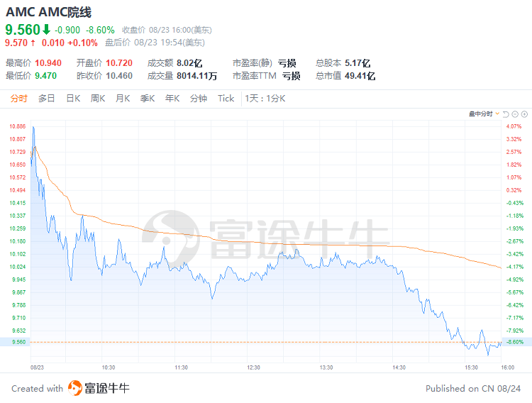Click the after-hours price 9.570

pyautogui.click(x=16, y=43)
